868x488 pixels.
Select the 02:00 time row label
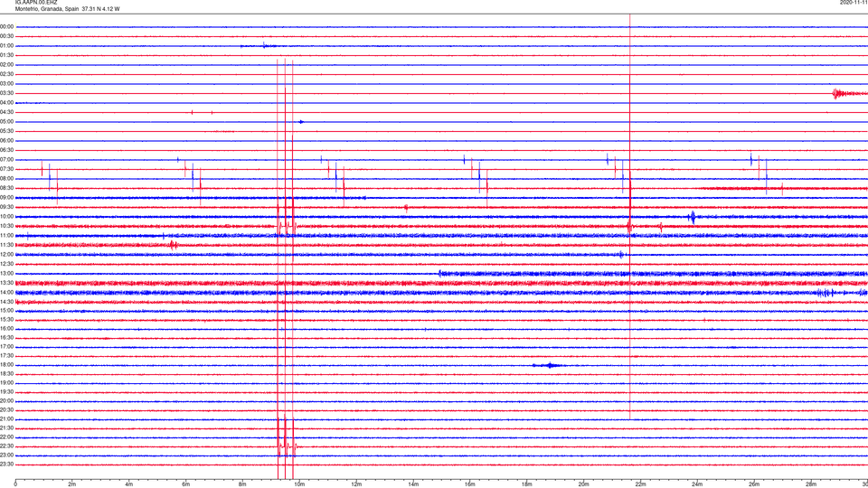(7, 65)
